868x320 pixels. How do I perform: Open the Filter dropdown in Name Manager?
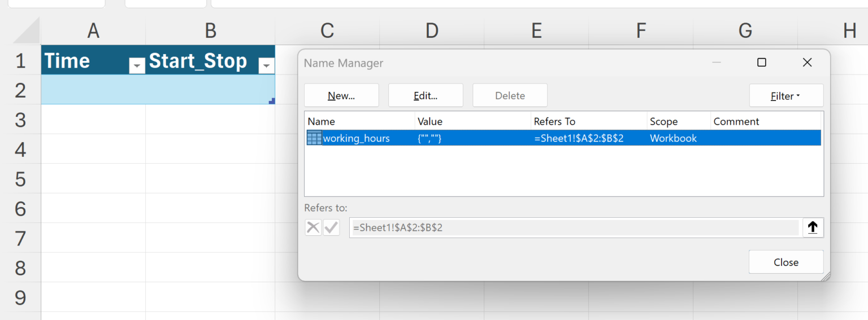786,96
